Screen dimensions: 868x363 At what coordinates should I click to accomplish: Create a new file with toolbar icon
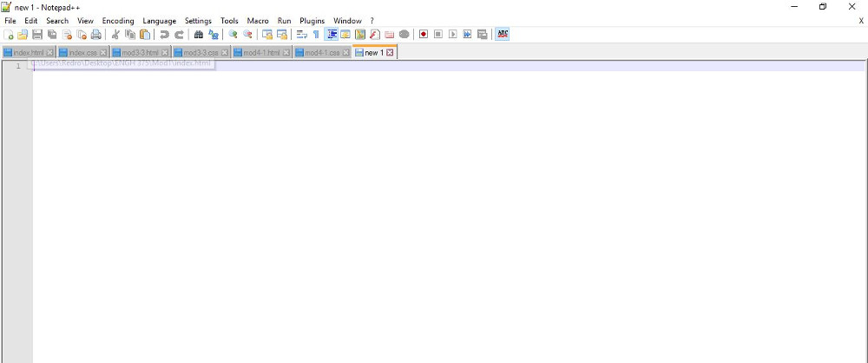9,35
